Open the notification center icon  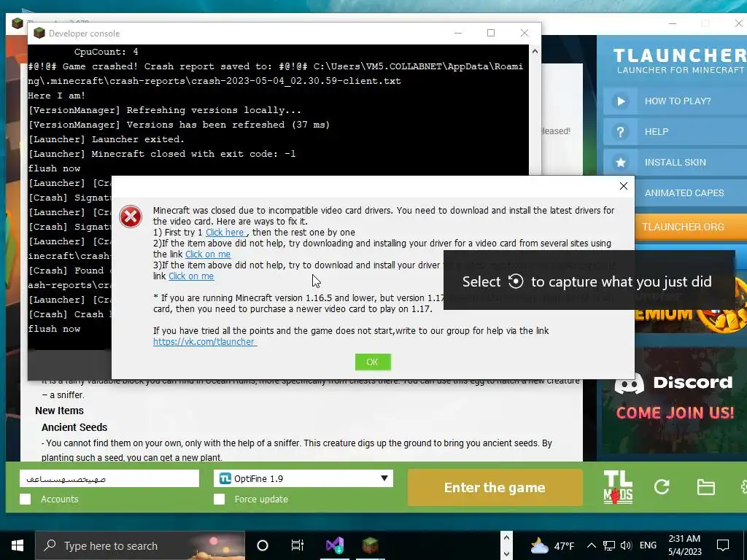pyautogui.click(x=723, y=545)
